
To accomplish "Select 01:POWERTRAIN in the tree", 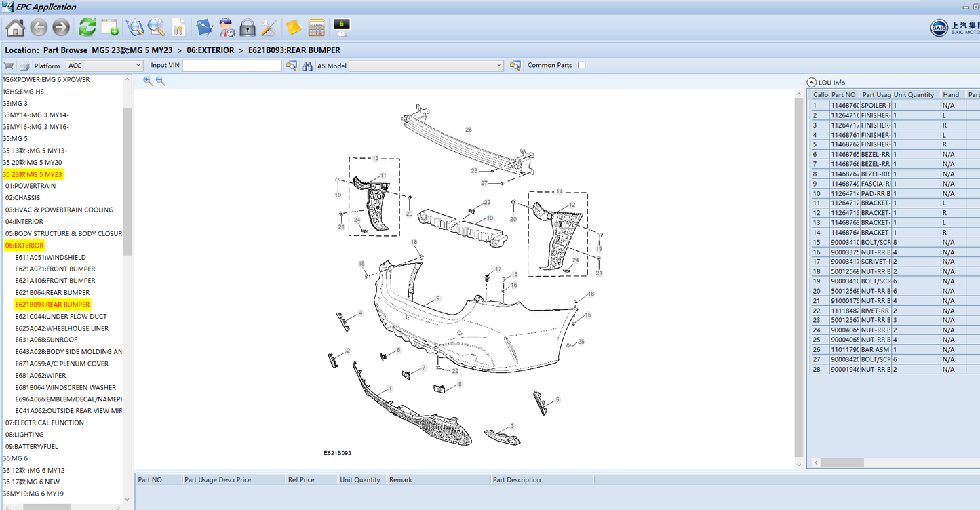I will [x=31, y=186].
